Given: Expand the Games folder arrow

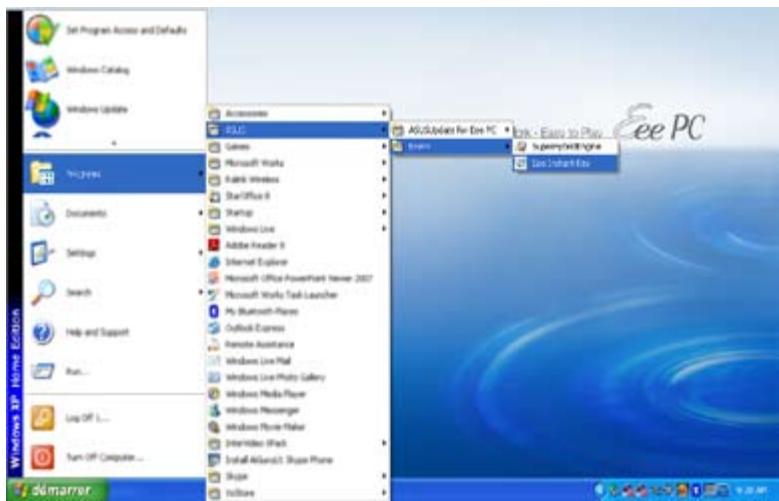Looking at the screenshot, I should (384, 147).
